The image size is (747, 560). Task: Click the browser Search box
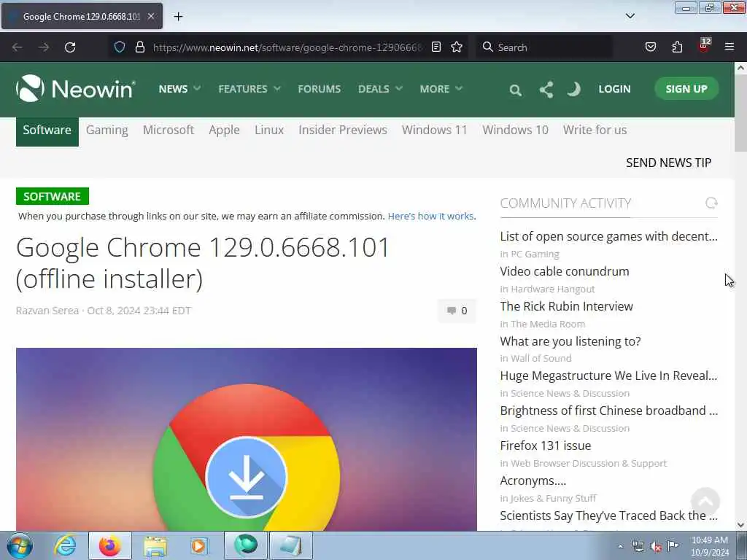click(544, 47)
